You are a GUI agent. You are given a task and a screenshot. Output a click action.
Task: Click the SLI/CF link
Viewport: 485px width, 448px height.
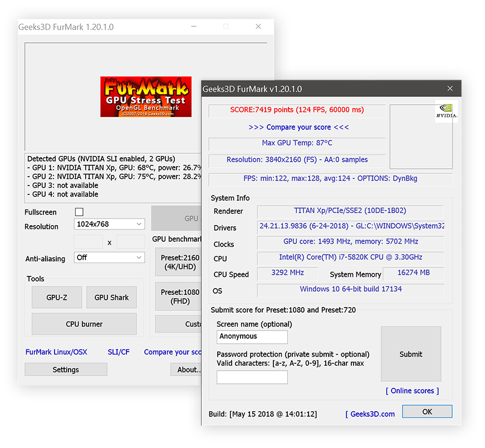coord(119,352)
